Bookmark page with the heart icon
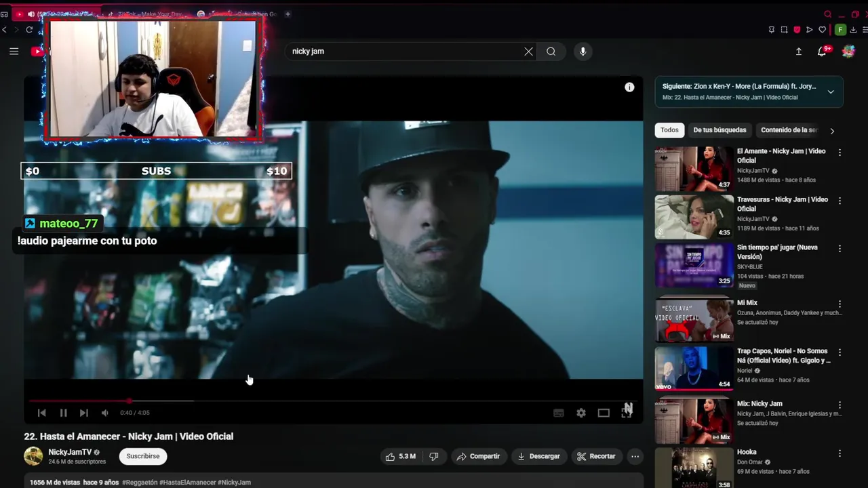 tap(823, 30)
